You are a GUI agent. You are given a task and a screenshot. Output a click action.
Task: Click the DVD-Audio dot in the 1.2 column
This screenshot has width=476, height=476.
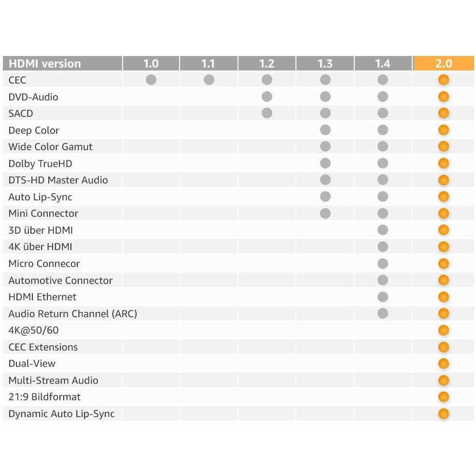[x=267, y=97]
